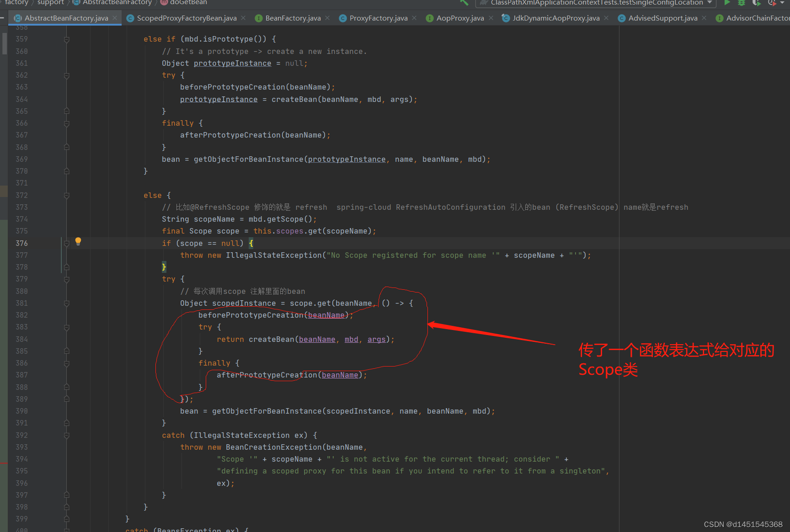Switch to AopProxy.java tab
This screenshot has width=790, height=532.
[x=460, y=18]
